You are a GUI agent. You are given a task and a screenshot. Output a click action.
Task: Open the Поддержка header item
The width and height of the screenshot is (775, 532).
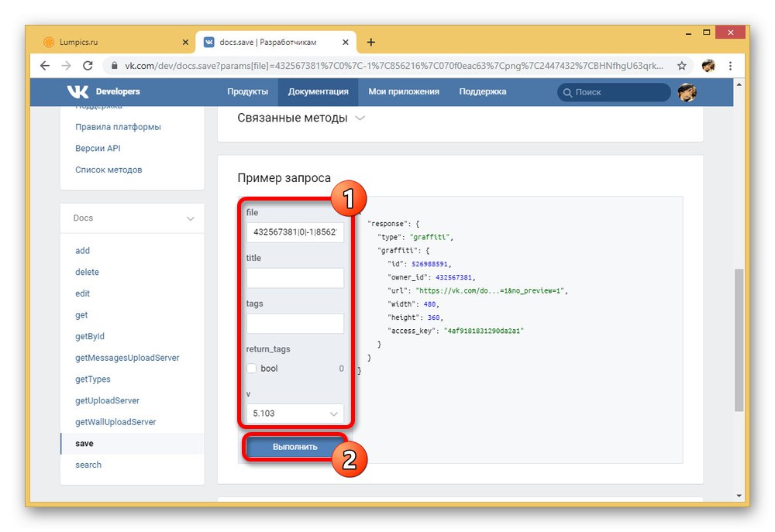(x=482, y=92)
